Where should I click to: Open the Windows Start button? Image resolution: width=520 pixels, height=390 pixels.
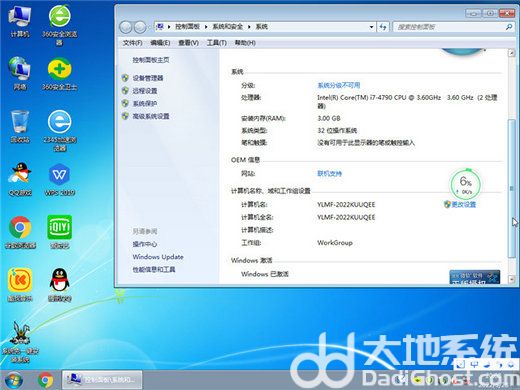[x=14, y=380]
